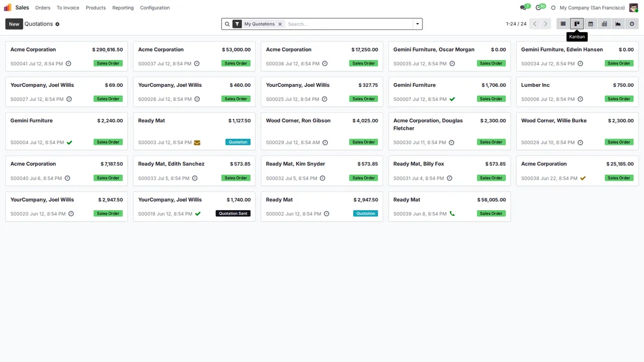Switch to Activity view
Screen dimensions: 644x362
632,24
